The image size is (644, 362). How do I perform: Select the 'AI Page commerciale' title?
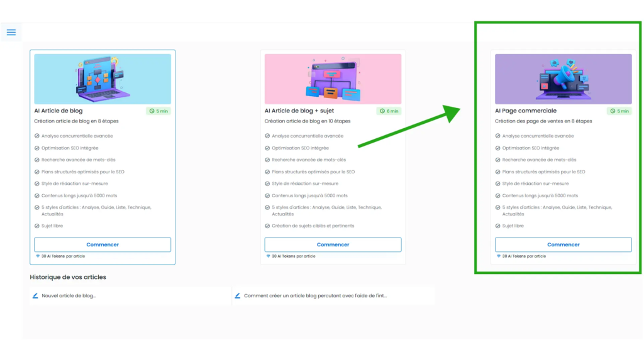526,111
